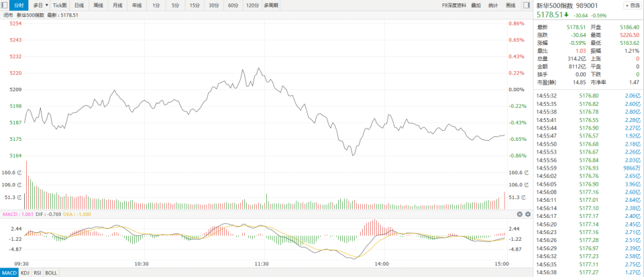644x277 pixels.
Task: Open the 画线 drawing tools
Action: pos(511,5)
